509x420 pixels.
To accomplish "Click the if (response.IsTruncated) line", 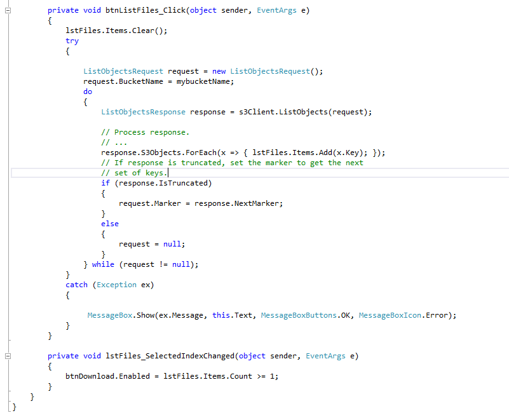I will point(156,183).
